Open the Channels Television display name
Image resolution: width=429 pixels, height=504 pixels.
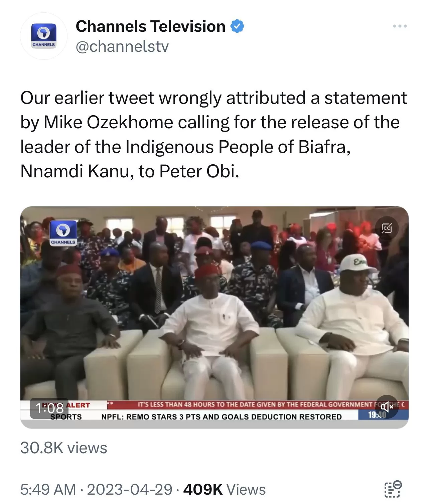150,26
